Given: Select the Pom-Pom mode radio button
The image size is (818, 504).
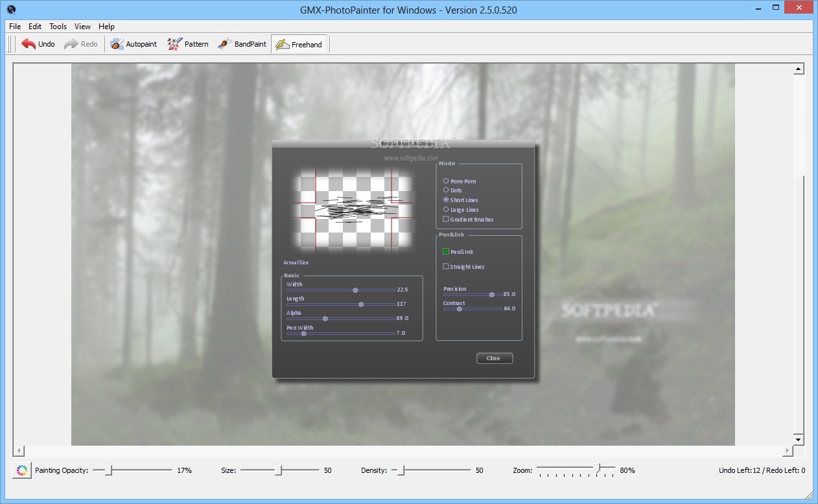Looking at the screenshot, I should coord(446,181).
